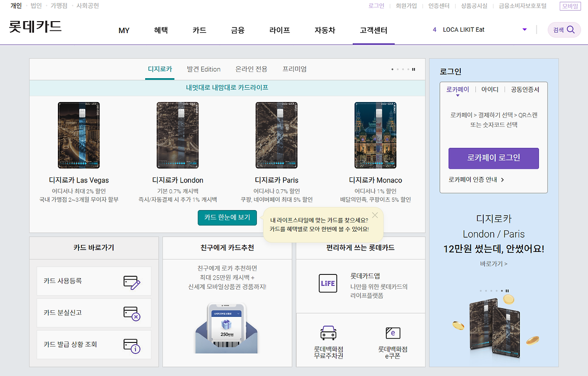Image resolution: width=588 pixels, height=376 pixels.
Task: Click the 로카페이 로그인 button
Action: (494, 158)
